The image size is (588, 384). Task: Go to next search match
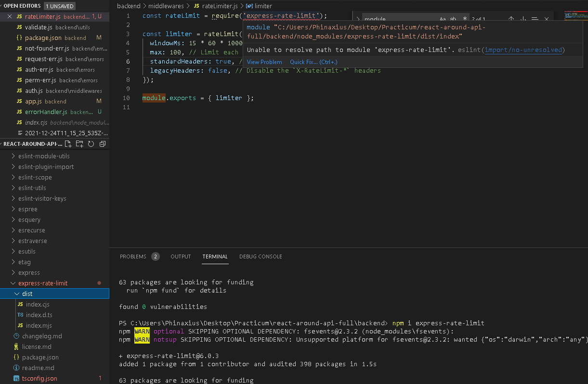coord(523,18)
